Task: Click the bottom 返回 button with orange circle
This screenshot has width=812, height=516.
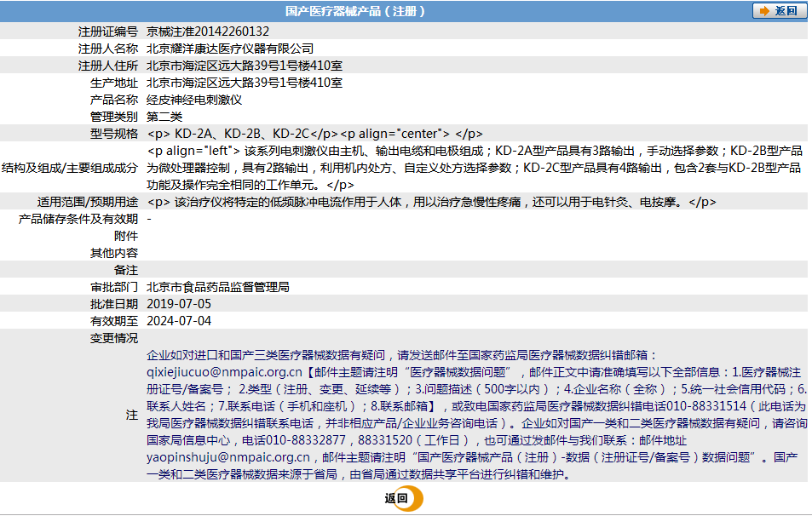Action: pos(403,498)
